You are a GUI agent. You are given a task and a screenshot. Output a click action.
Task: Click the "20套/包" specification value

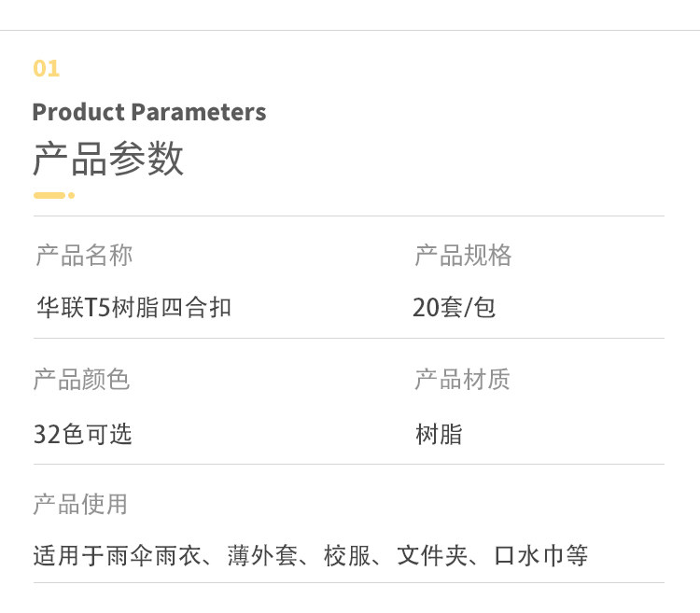point(454,307)
